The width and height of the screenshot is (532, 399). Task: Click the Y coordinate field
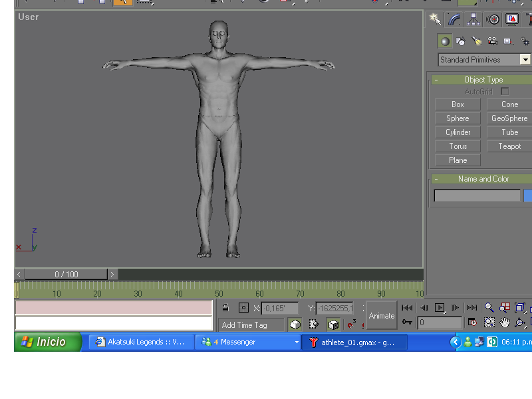(334, 309)
